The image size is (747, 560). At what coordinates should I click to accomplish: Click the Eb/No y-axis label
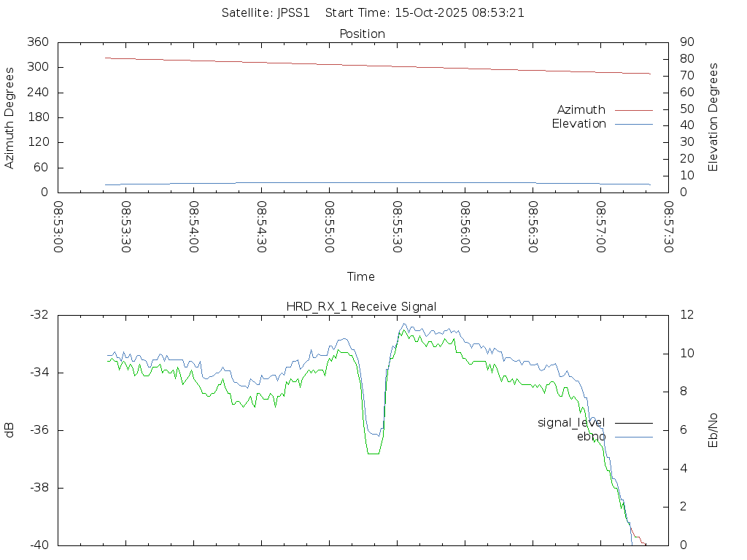[713, 430]
